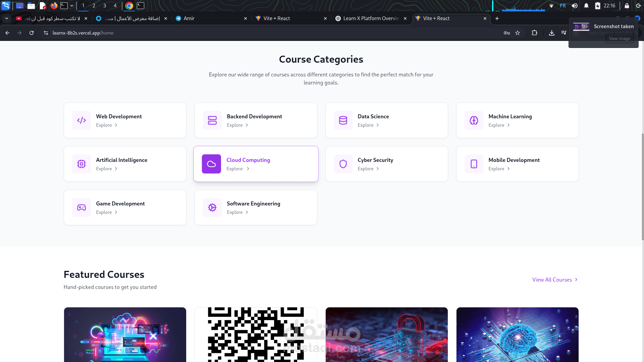Open the Cloud Computing category title
The height and width of the screenshot is (362, 644).
click(x=248, y=160)
